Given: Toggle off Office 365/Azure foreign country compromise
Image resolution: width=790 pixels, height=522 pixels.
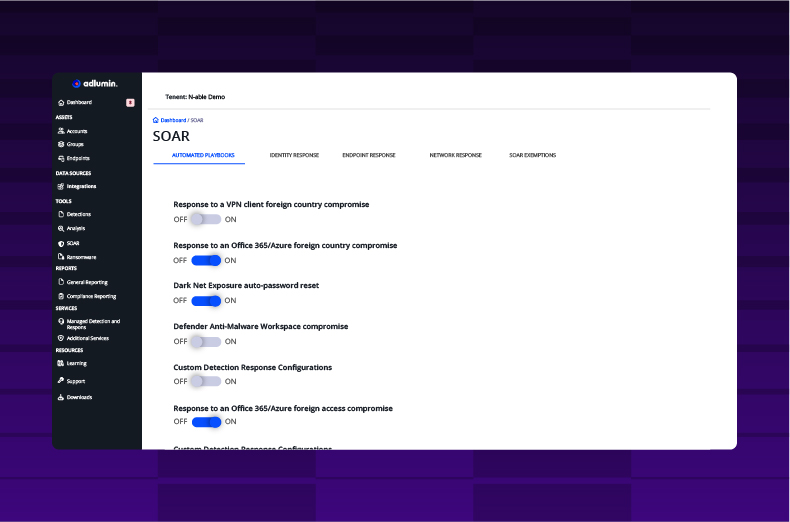Looking at the screenshot, I should click(x=206, y=260).
